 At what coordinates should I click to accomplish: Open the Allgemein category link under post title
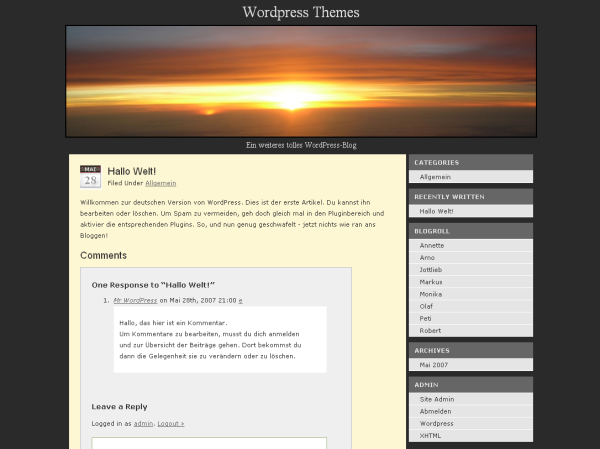161,183
